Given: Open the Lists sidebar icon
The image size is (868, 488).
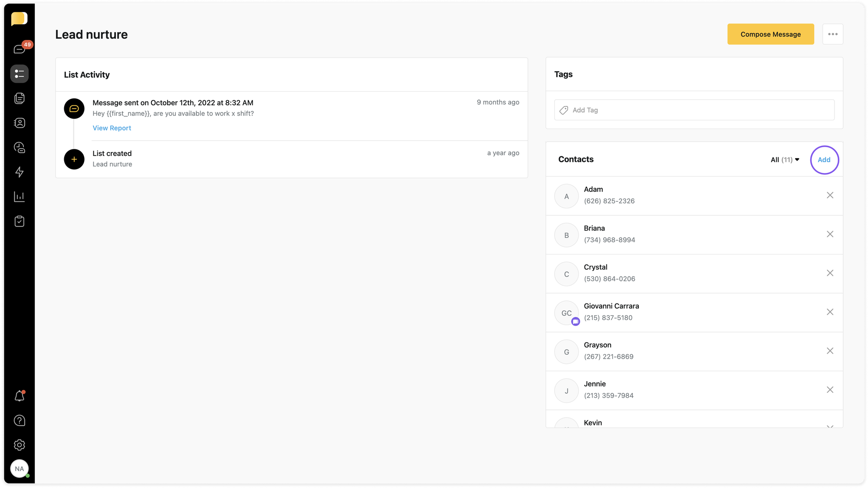Looking at the screenshot, I should tap(20, 74).
